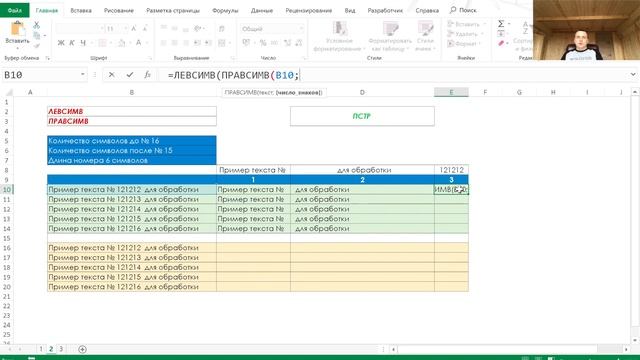The width and height of the screenshot is (640, 360).
Task: Toggle wrap text icon
Action: point(222,29)
